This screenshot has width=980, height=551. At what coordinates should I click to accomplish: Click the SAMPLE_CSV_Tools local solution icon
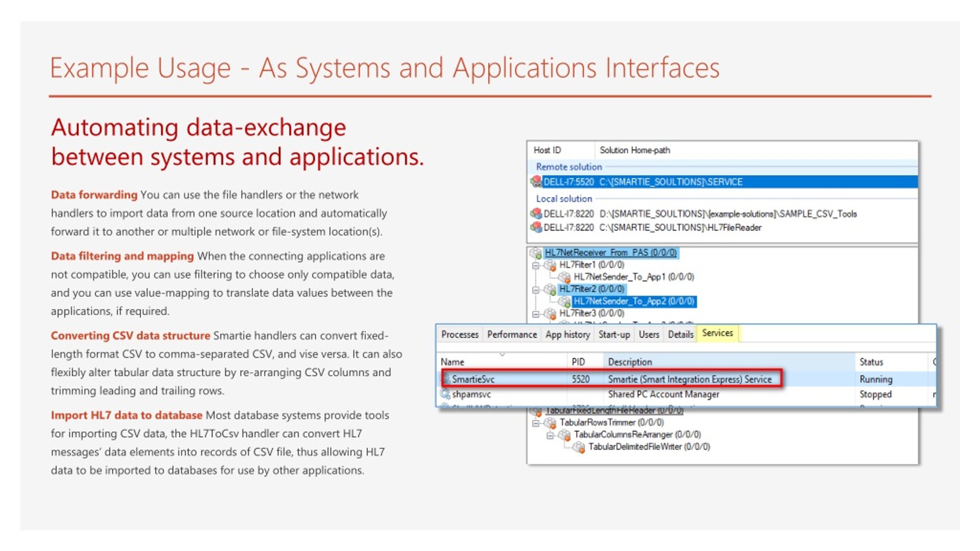click(x=536, y=214)
